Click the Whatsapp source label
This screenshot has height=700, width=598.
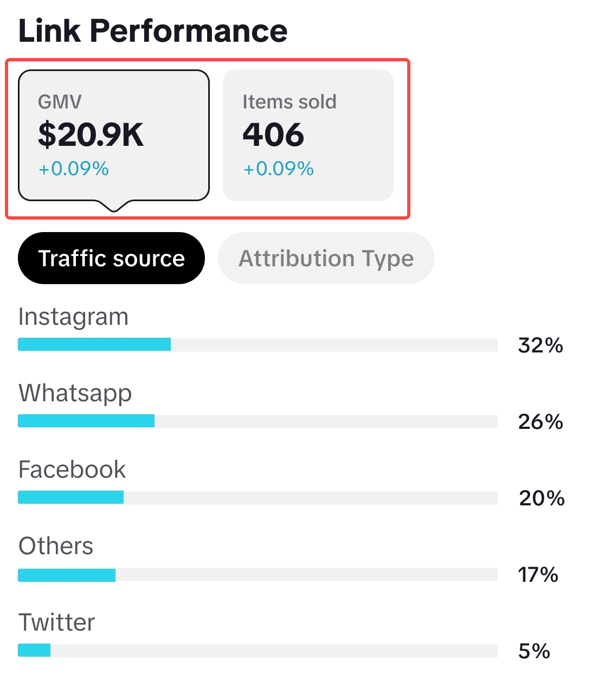point(75,393)
